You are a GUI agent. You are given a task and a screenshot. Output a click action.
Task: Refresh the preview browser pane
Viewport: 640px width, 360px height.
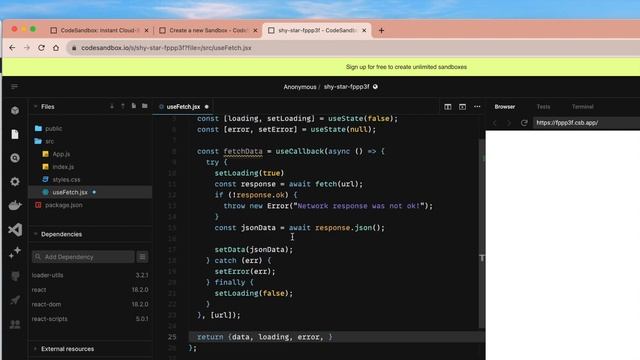pos(524,122)
